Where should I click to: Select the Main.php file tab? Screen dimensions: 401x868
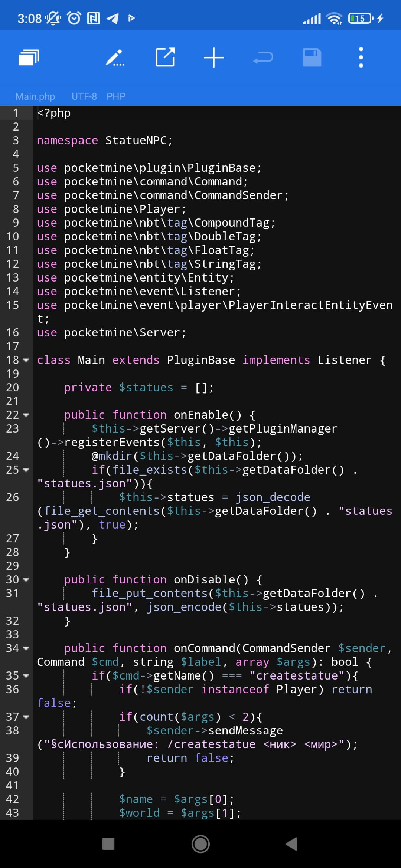35,96
